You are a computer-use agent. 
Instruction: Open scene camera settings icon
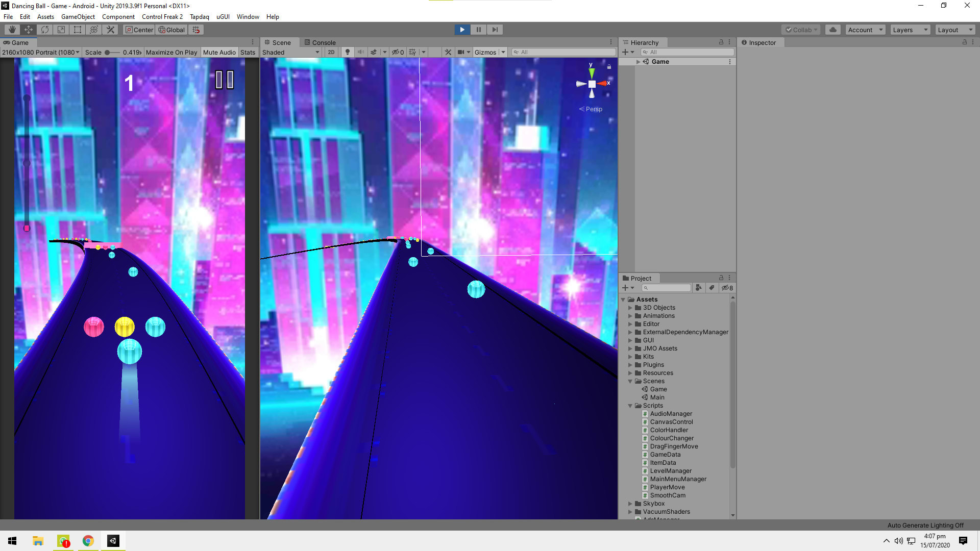coord(461,52)
